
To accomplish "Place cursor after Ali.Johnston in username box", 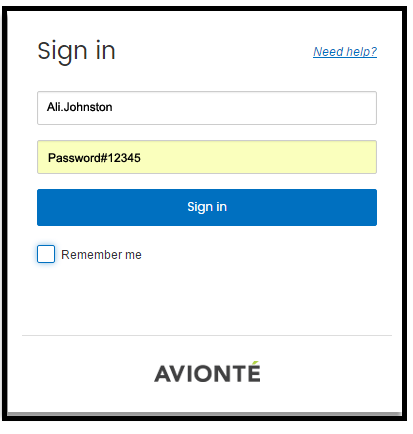I will click(x=113, y=107).
